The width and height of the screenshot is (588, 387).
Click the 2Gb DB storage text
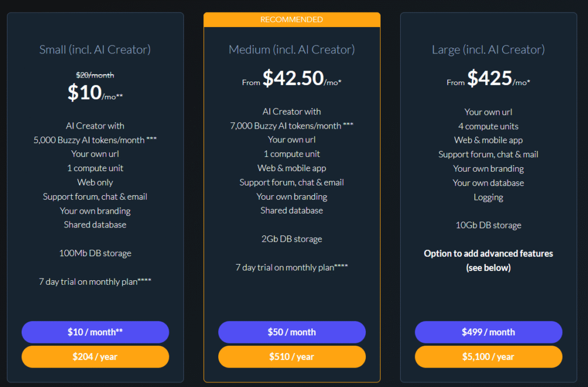[x=292, y=239]
